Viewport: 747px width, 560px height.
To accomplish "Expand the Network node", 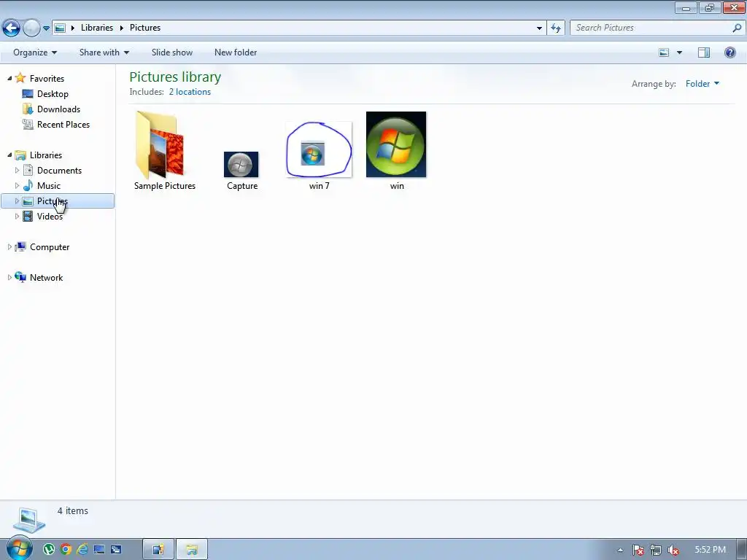I will (9, 277).
